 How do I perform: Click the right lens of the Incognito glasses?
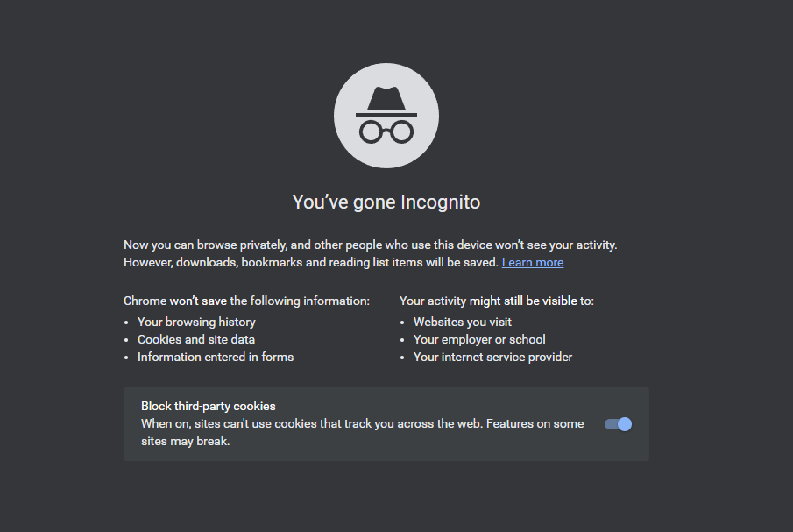[401, 131]
